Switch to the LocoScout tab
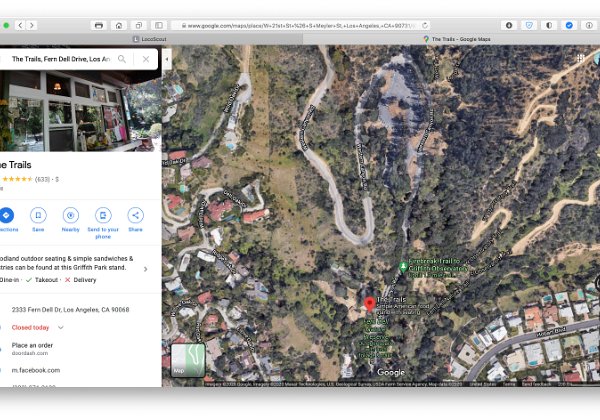This screenshot has height=420, width=600. coord(151,39)
